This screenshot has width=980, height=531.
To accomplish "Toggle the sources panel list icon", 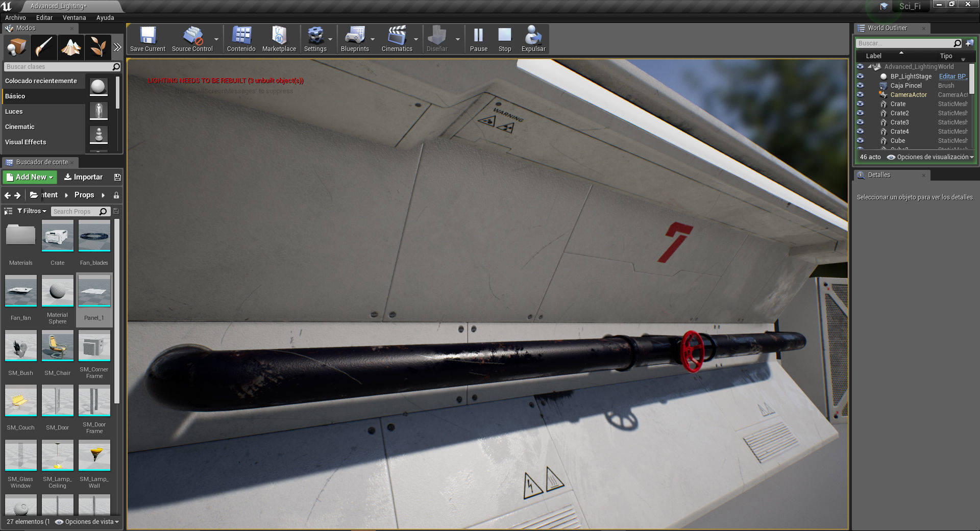I will [8, 211].
